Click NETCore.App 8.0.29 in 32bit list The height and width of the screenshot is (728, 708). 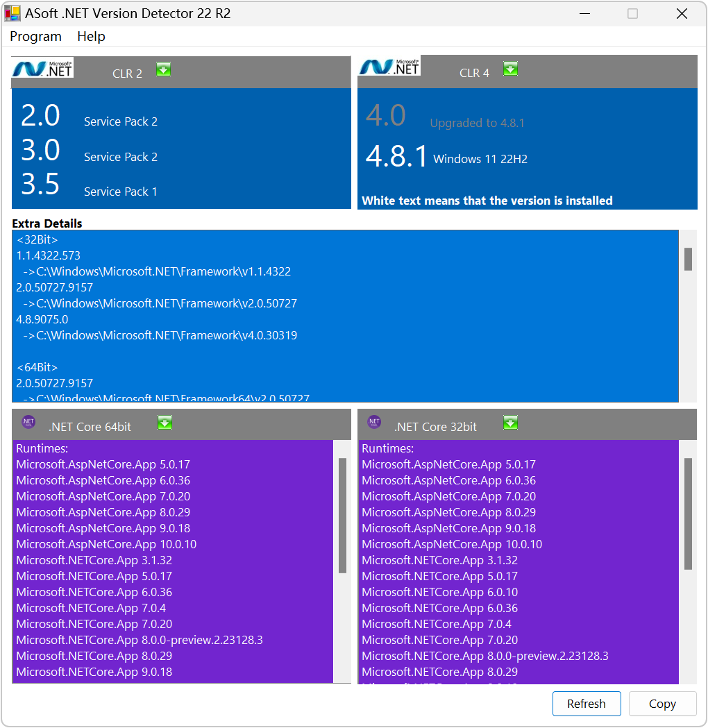click(439, 672)
